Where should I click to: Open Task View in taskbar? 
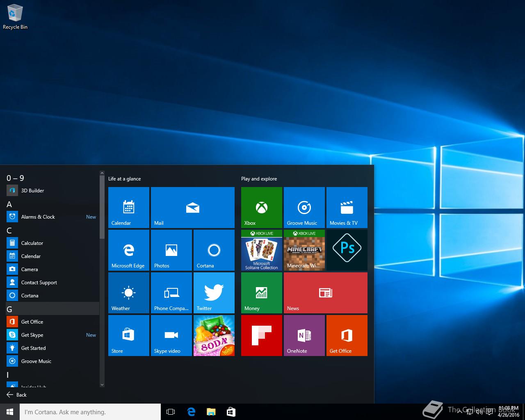(171, 412)
